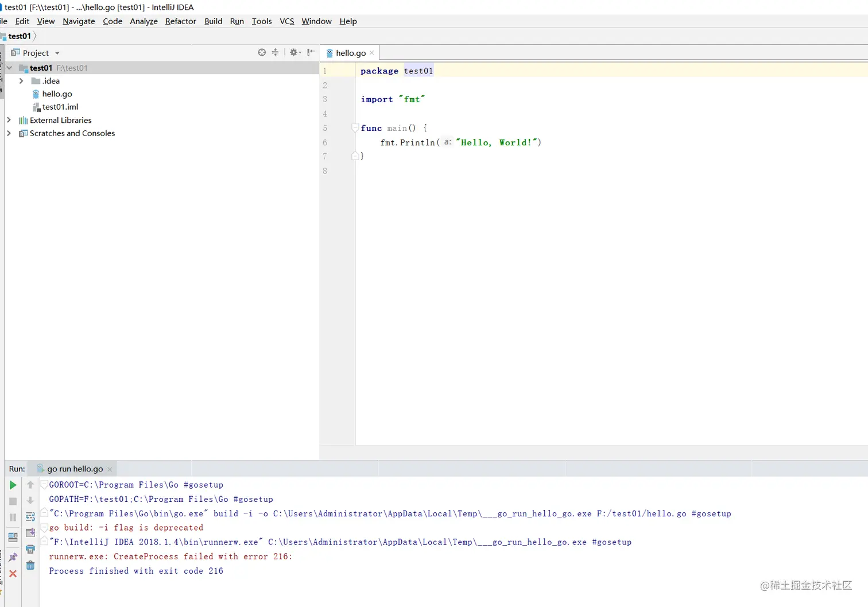This screenshot has width=868, height=607.
Task: Close the hello.go editor tab
Action: coord(372,53)
